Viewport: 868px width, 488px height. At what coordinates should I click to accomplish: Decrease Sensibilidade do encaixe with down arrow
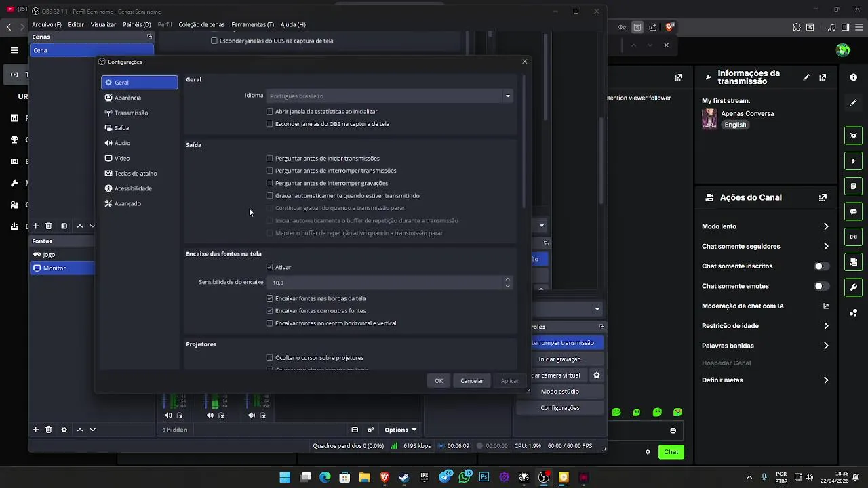pos(507,286)
